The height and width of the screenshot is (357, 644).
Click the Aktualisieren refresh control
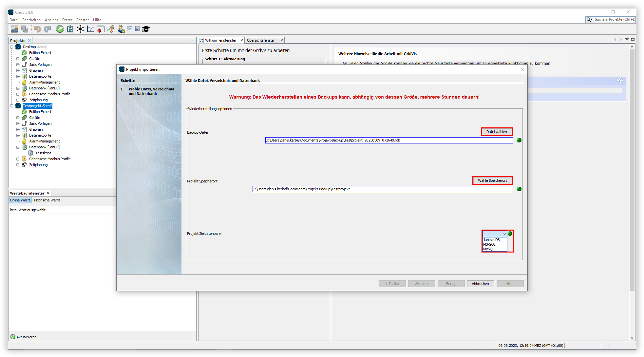pos(23,337)
